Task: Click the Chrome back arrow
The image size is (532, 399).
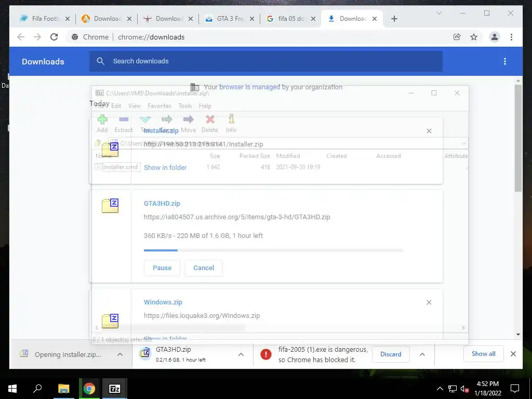Action: coord(21,37)
